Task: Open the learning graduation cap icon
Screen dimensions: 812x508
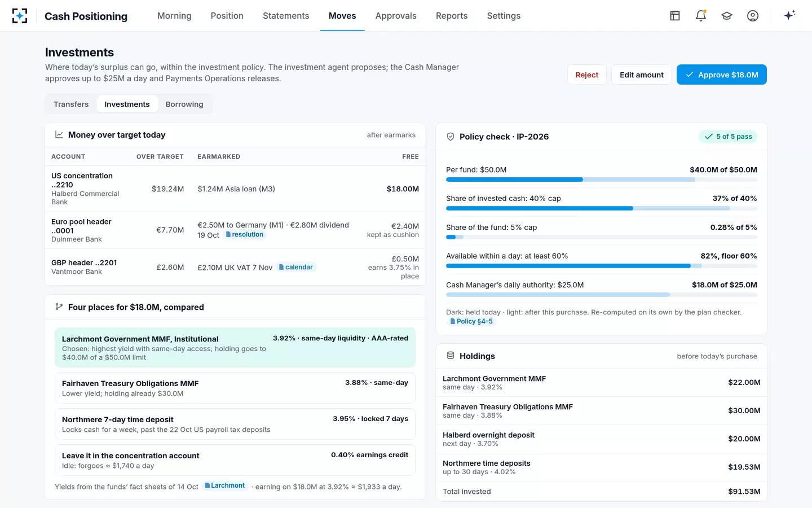Action: (x=727, y=16)
